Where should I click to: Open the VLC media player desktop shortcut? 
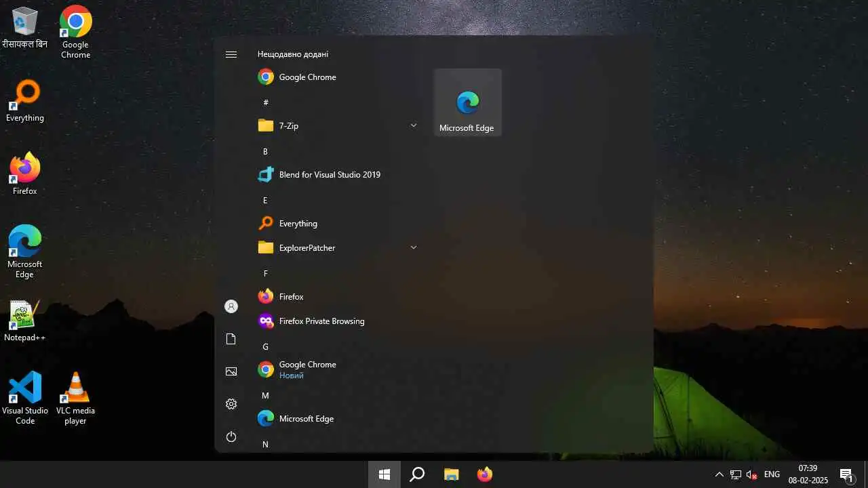(75, 398)
